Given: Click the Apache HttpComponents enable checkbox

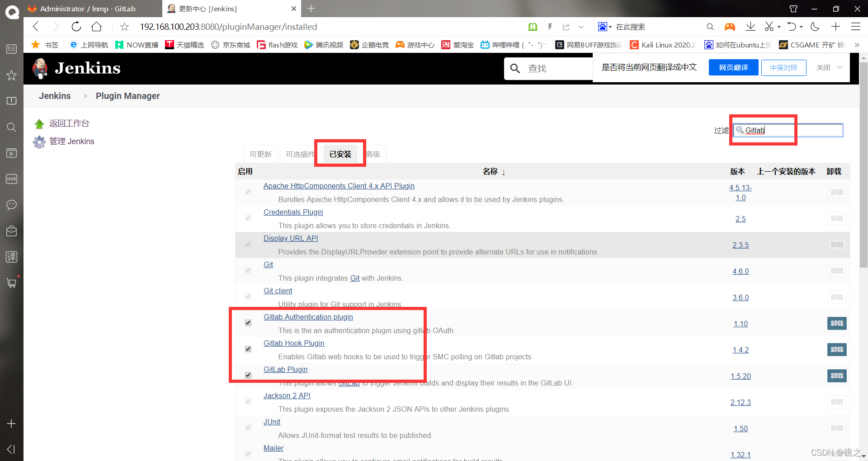Looking at the screenshot, I should click(248, 192).
